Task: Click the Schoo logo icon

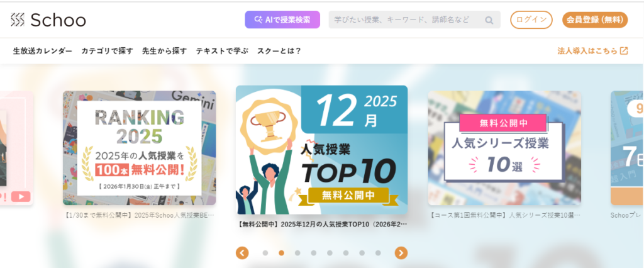Action: 18,20
